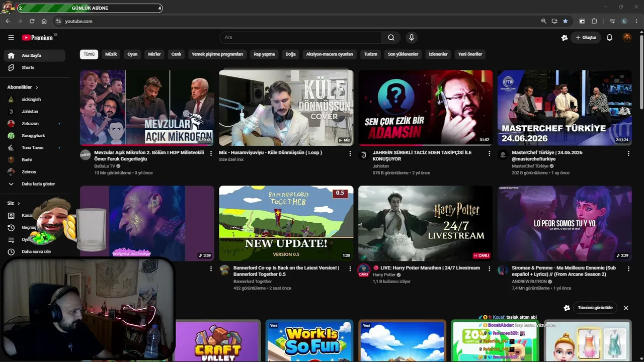Screen dimensions: 644x362
Task: Open options menu for Stromae & Pomme video
Action: click(x=628, y=269)
